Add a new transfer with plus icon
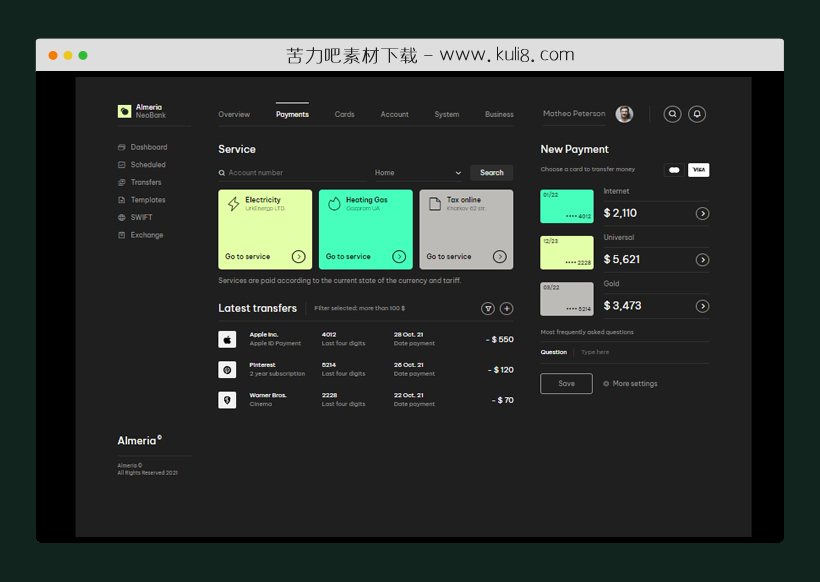 click(507, 309)
